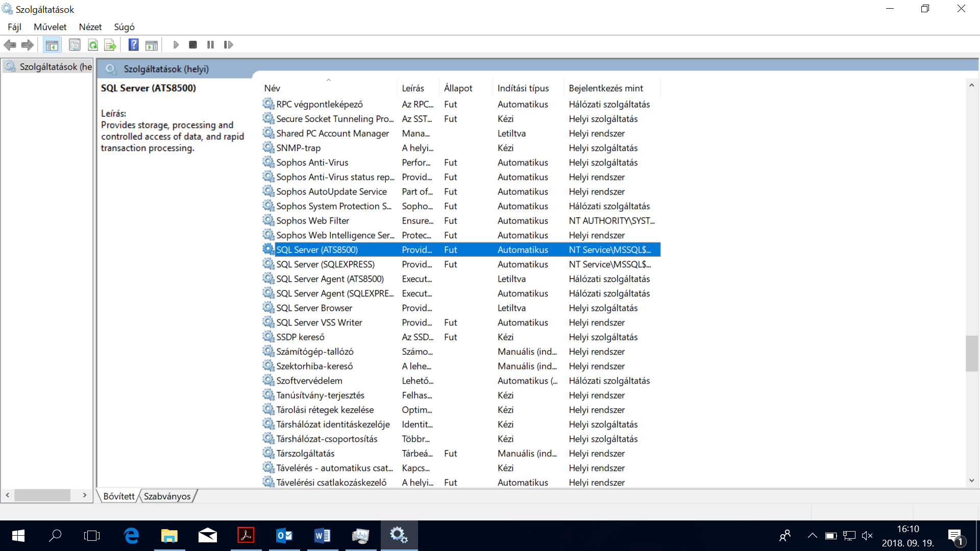Open taskbar search magnifier
This screenshot has height=551, width=980.
(x=55, y=536)
